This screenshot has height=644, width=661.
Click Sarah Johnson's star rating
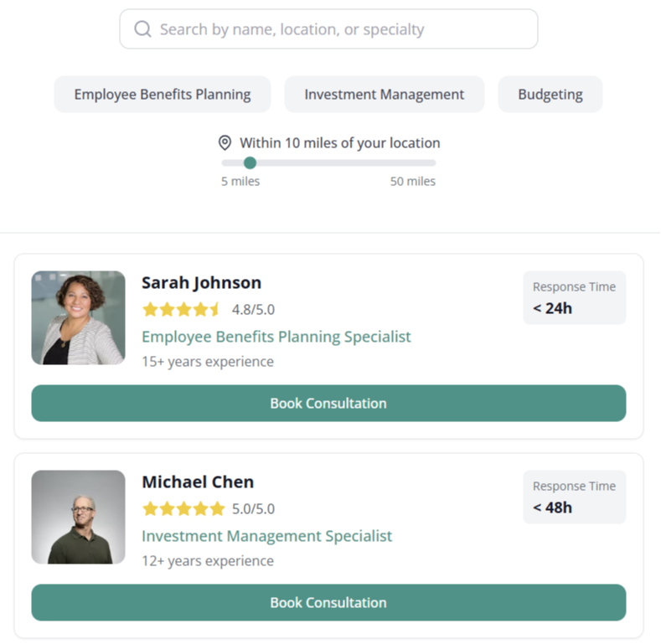(x=182, y=309)
